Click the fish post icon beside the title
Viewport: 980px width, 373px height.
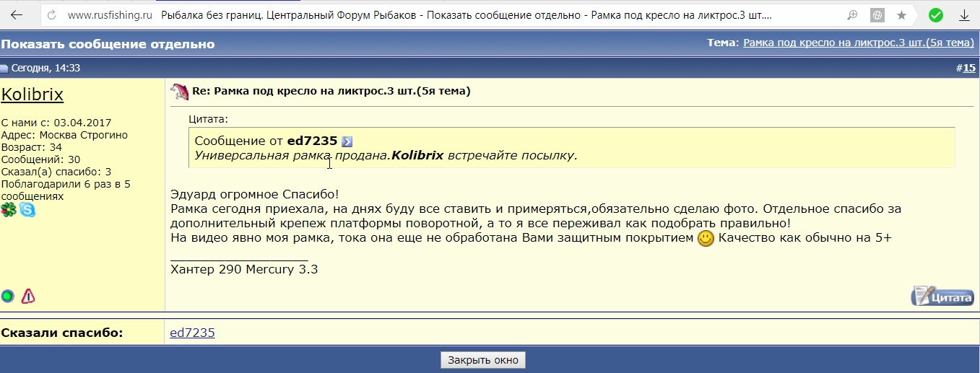(179, 92)
